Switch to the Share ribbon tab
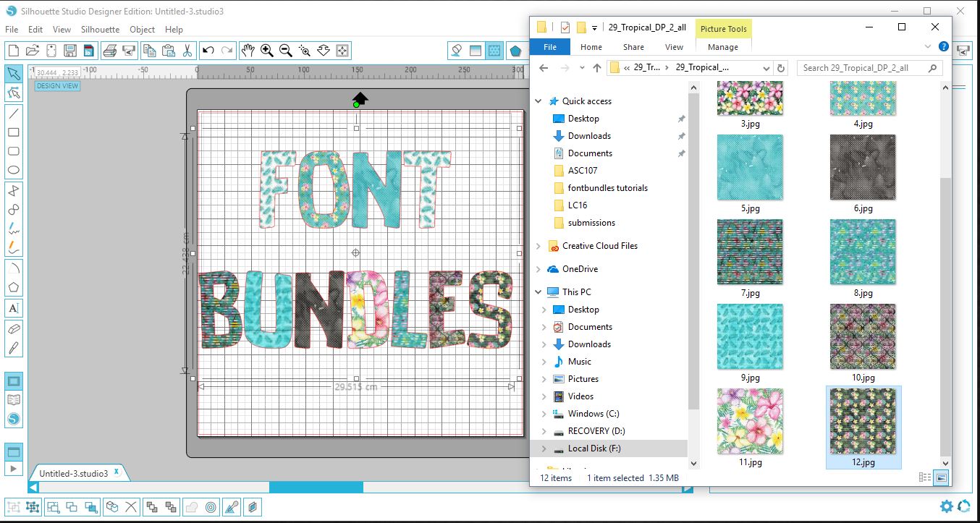 point(633,46)
